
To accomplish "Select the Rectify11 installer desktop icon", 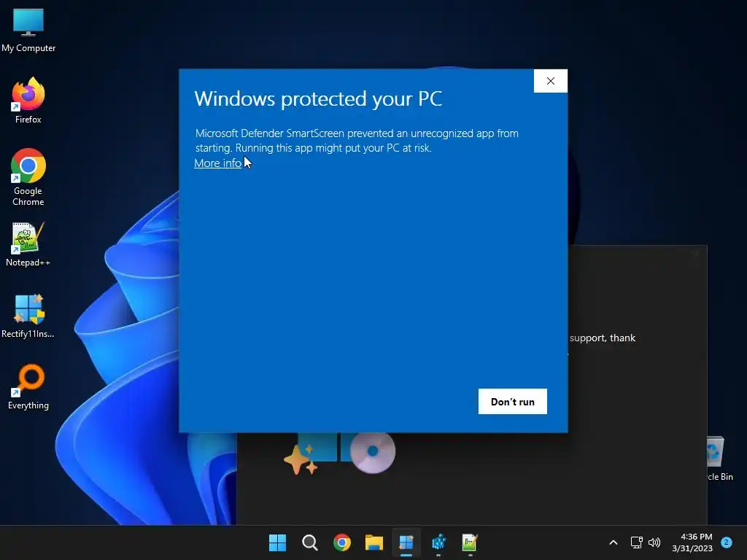I will pyautogui.click(x=28, y=316).
